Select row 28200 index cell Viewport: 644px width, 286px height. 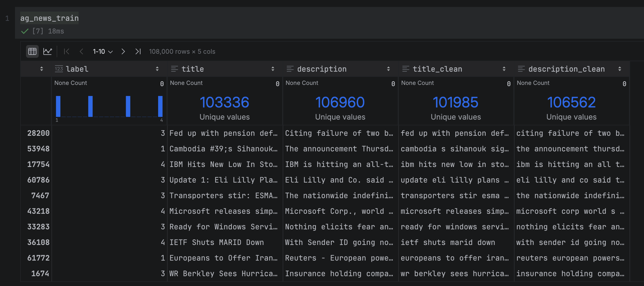[38, 133]
